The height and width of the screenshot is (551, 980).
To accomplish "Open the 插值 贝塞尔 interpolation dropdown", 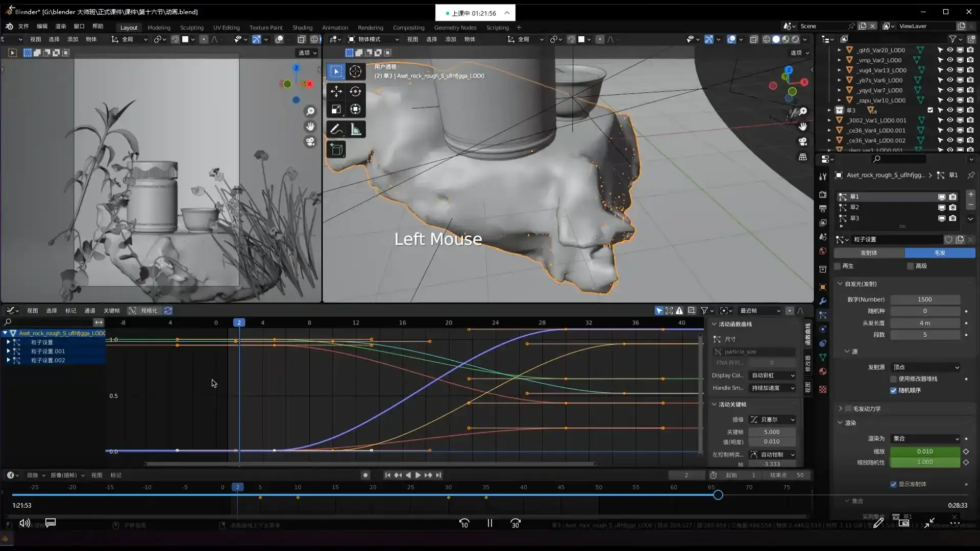I will 772,420.
